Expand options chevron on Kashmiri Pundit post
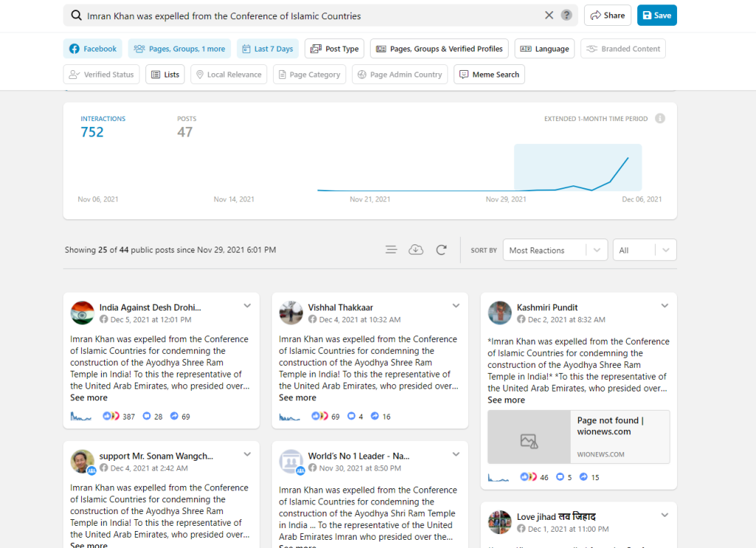Image resolution: width=756 pixels, height=548 pixels. point(664,306)
